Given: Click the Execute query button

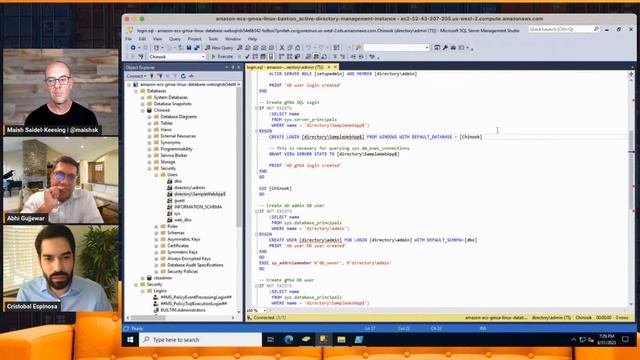Looking at the screenshot, I should (222, 57).
